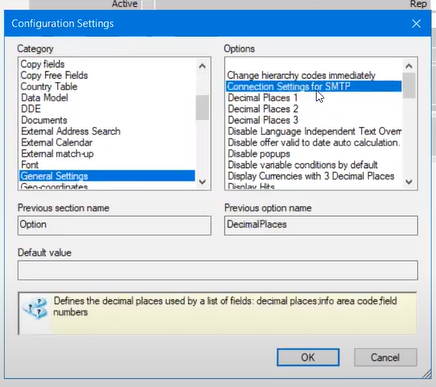Click Options list scroll down arrow

[409, 182]
